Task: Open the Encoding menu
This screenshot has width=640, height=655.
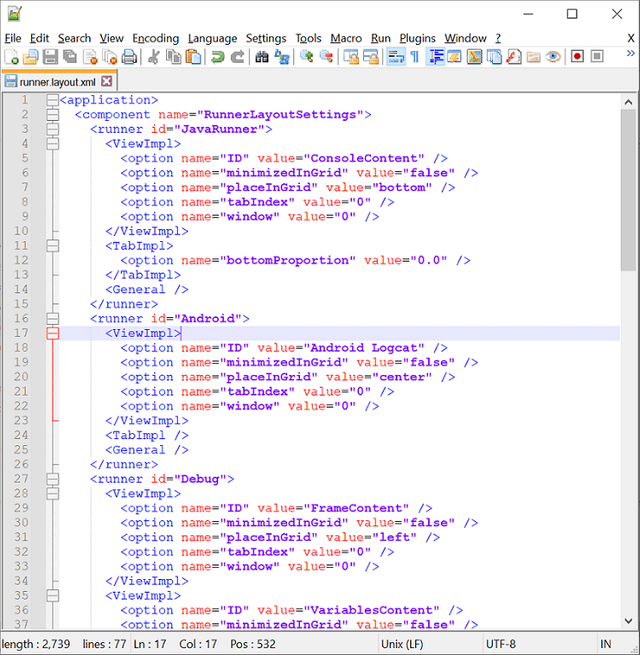Action: coord(155,38)
